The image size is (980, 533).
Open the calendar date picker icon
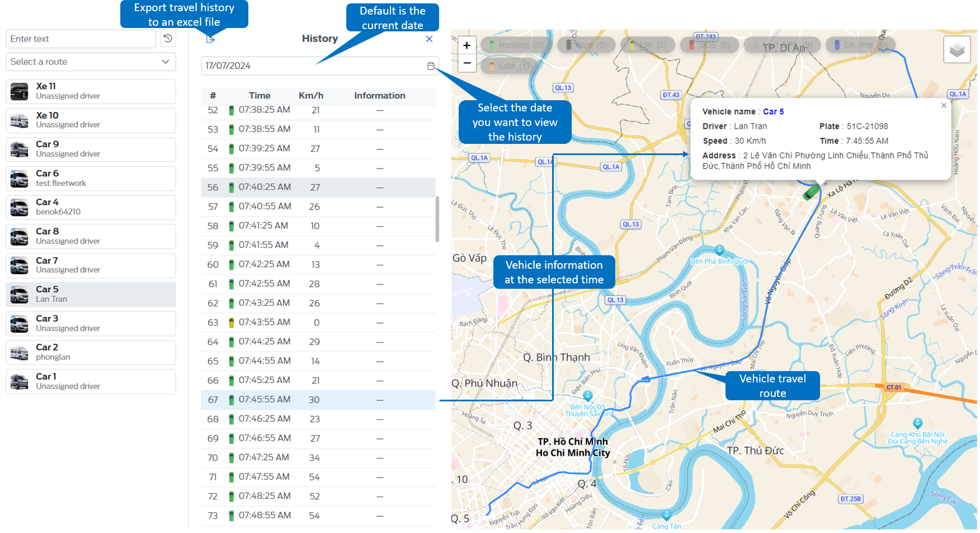(x=431, y=66)
